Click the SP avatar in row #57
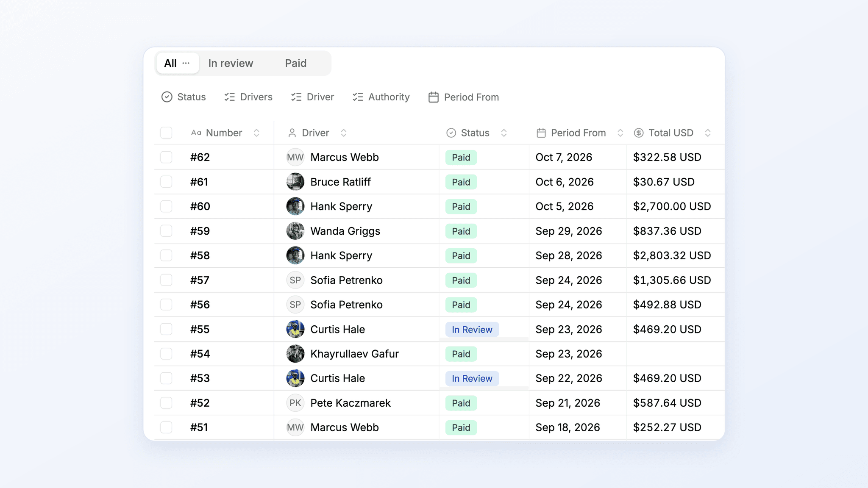 pos(295,280)
